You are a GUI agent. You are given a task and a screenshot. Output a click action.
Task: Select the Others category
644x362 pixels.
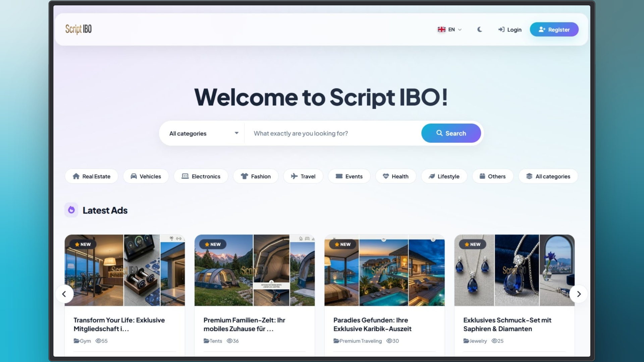pos(493,176)
